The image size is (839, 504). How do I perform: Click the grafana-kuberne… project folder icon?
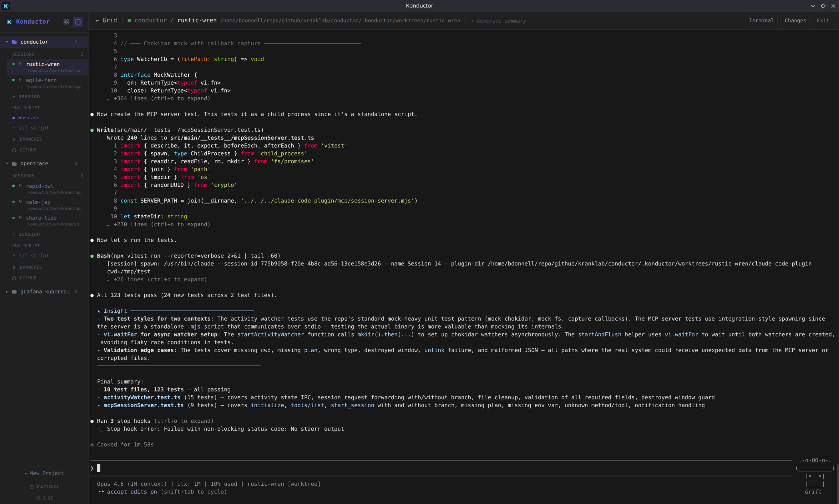pos(14,292)
